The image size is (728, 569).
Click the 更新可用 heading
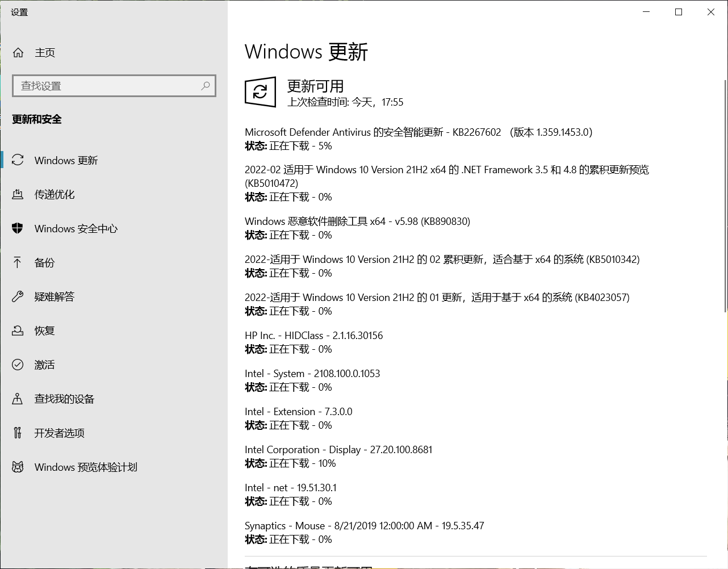coord(316,86)
